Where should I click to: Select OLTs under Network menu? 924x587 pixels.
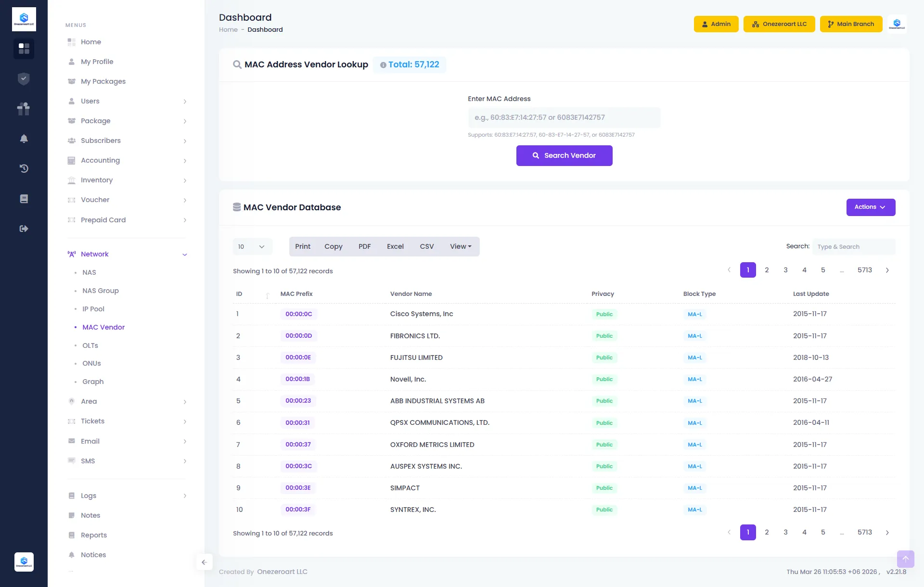(90, 345)
